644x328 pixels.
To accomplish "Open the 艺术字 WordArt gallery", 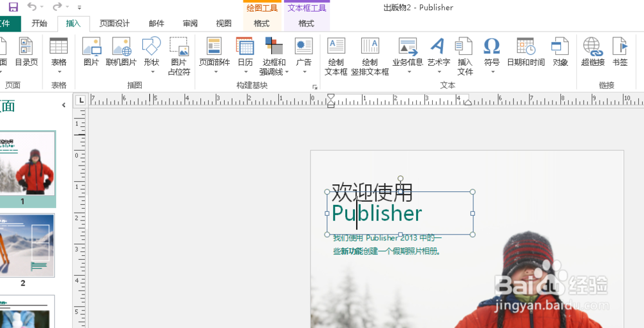I will (x=438, y=56).
